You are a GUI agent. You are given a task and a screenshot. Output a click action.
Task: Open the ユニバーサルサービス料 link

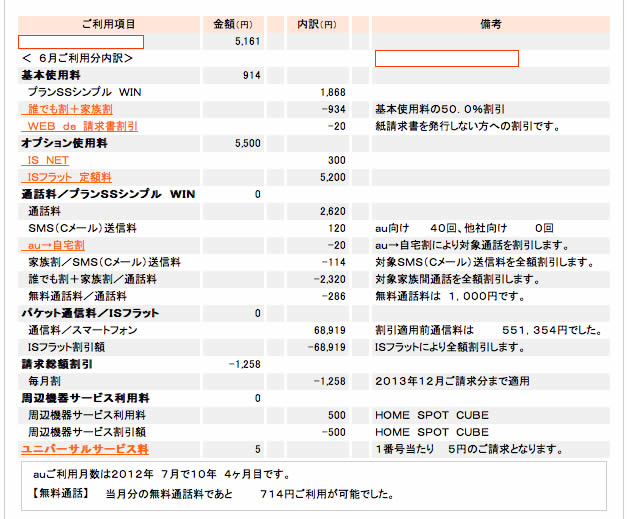[x=85, y=449]
